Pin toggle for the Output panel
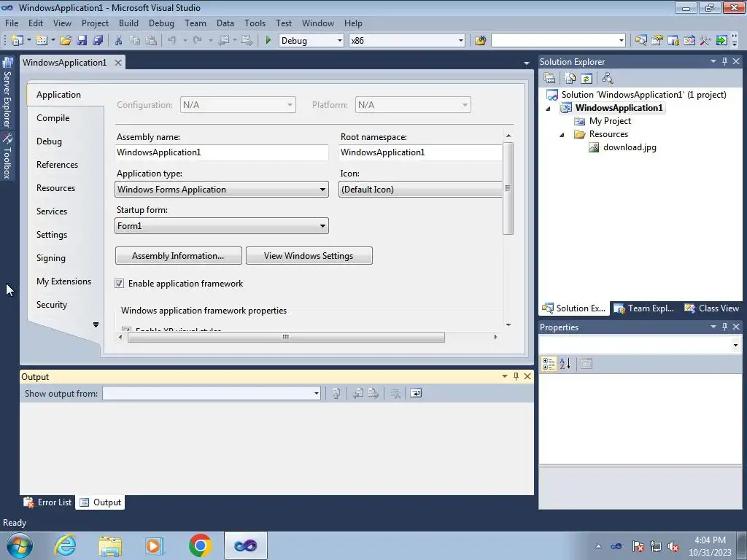 [x=516, y=376]
